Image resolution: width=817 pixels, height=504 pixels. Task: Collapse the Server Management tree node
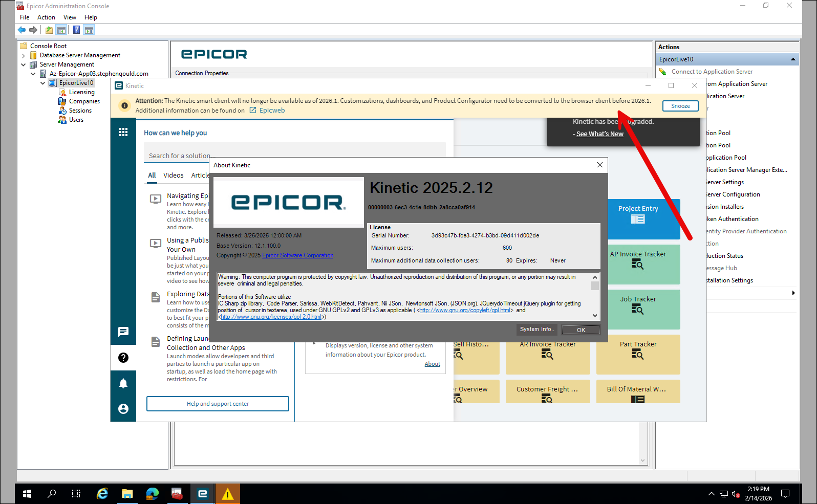tap(24, 64)
